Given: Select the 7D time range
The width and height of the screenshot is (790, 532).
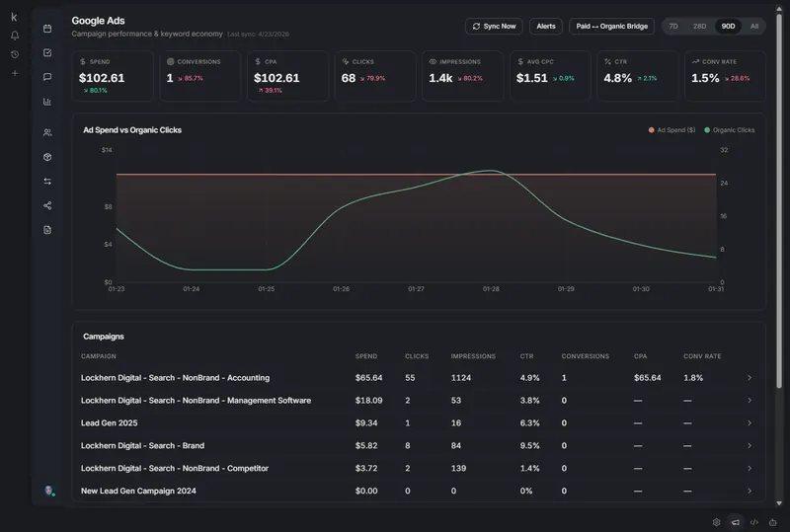Looking at the screenshot, I should tap(673, 27).
